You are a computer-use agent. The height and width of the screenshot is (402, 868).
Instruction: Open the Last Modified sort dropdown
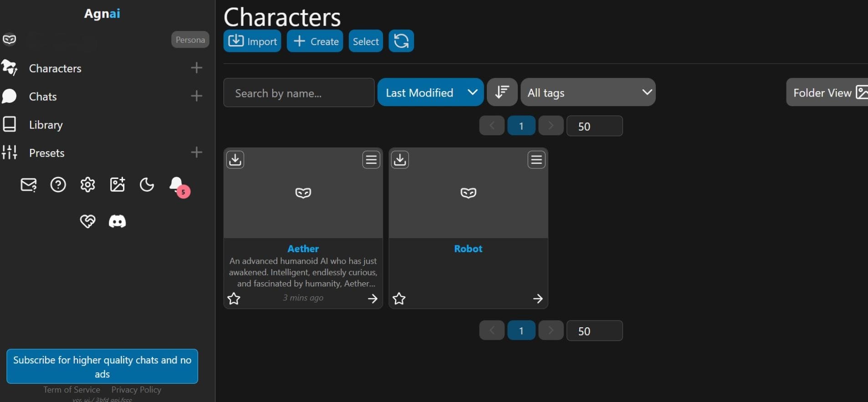(x=430, y=92)
